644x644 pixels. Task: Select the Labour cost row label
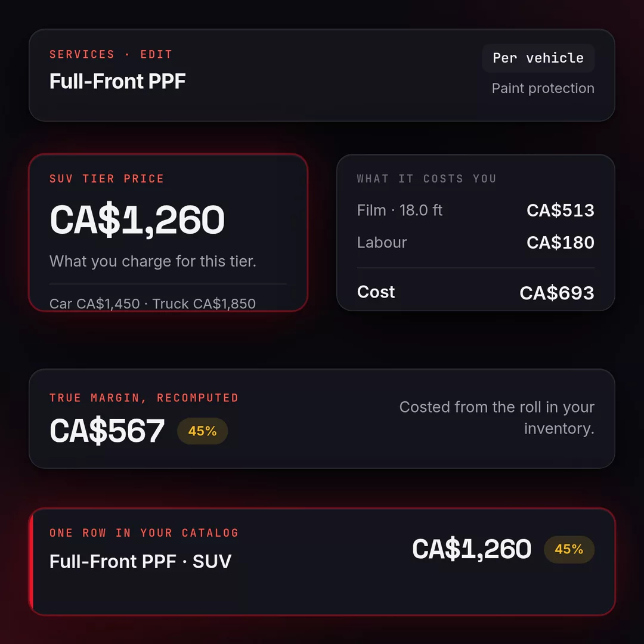382,242
